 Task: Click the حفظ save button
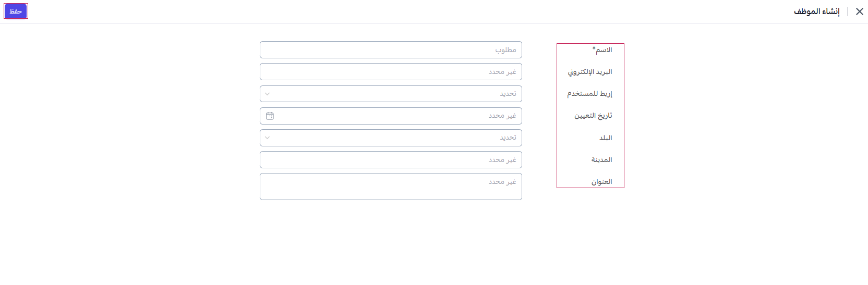pyautogui.click(x=16, y=11)
